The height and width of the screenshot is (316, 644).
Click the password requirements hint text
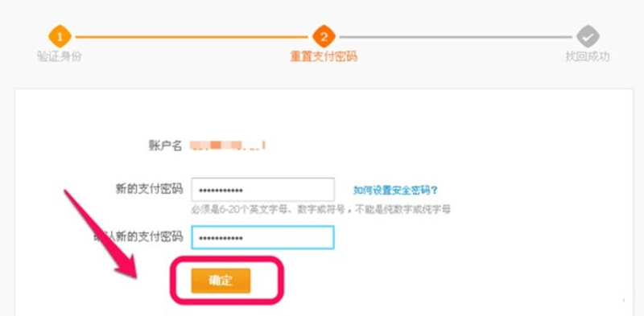click(x=321, y=210)
